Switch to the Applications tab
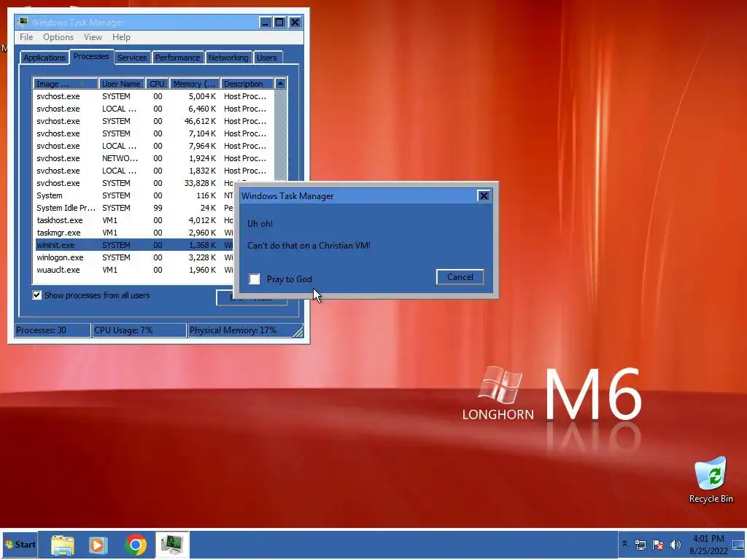The height and width of the screenshot is (560, 747). [44, 58]
